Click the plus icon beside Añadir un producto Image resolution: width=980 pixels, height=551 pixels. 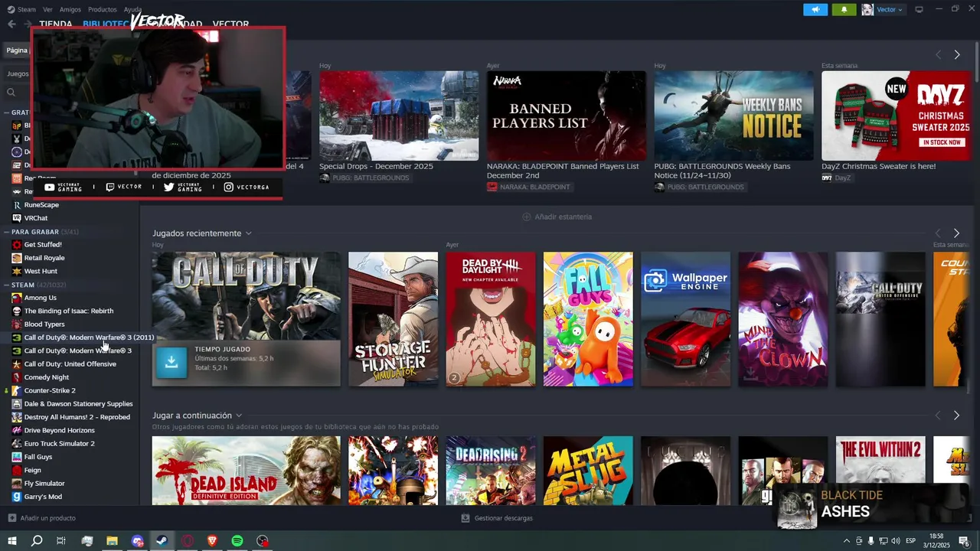[11, 518]
